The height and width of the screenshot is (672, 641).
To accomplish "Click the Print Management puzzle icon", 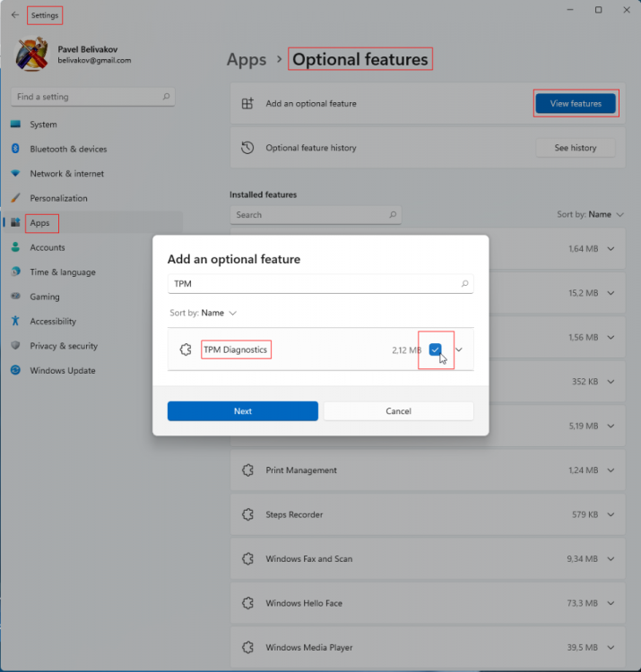I will pos(247,470).
